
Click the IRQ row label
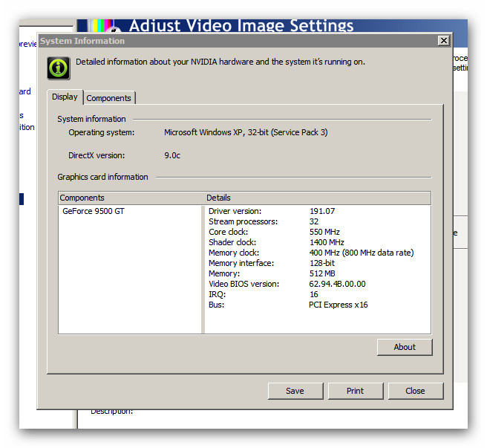217,294
